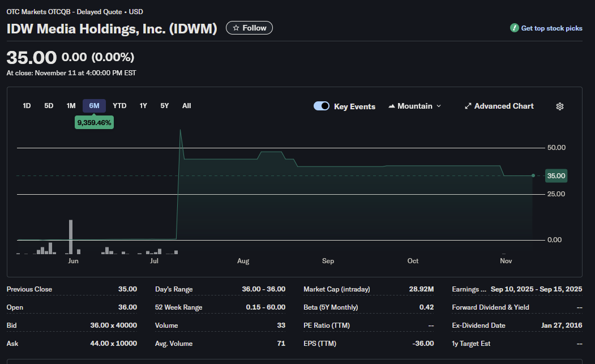Click the Oct month label on chart axis
The width and height of the screenshot is (595, 364).
[413, 261]
